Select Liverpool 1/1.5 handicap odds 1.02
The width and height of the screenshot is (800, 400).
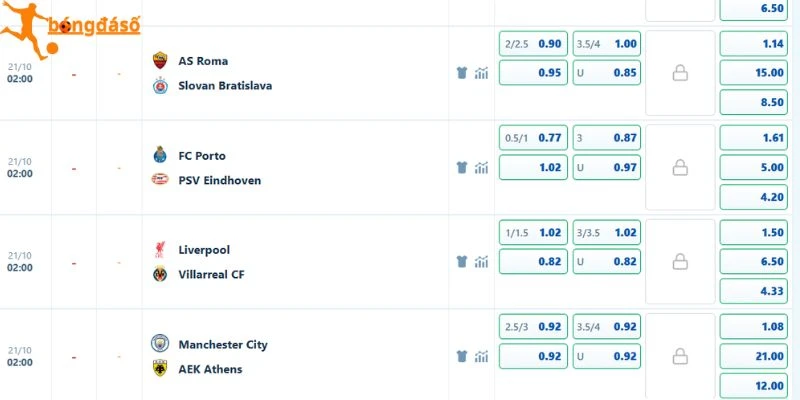tap(533, 233)
